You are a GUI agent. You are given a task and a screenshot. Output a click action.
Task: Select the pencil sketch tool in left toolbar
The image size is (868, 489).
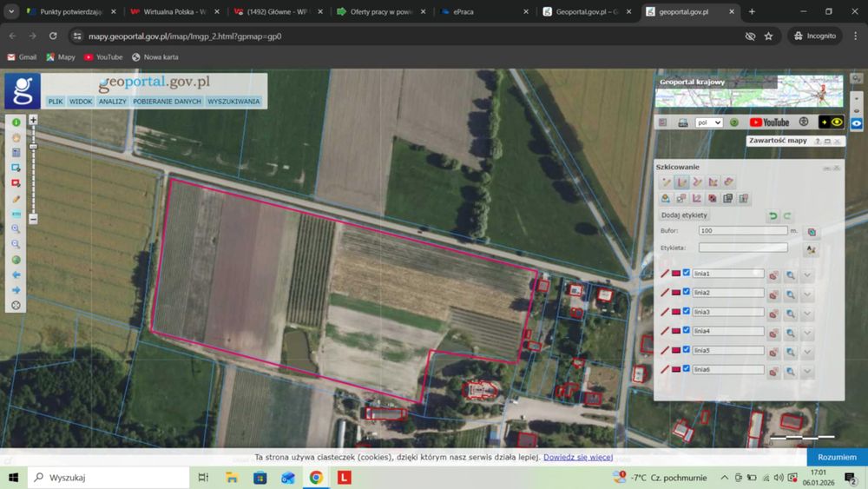(16, 198)
